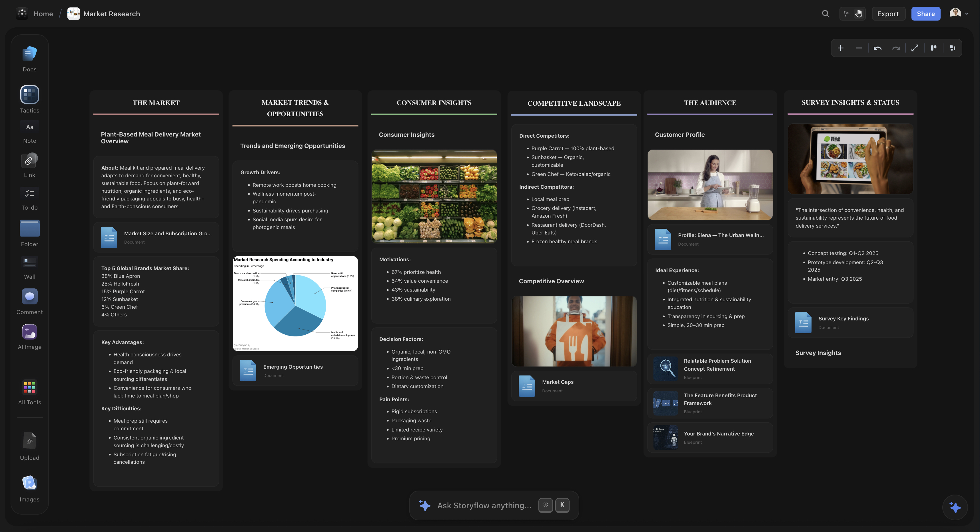Image resolution: width=980 pixels, height=532 pixels.
Task: Open the AI Image generator
Action: pyautogui.click(x=29, y=332)
